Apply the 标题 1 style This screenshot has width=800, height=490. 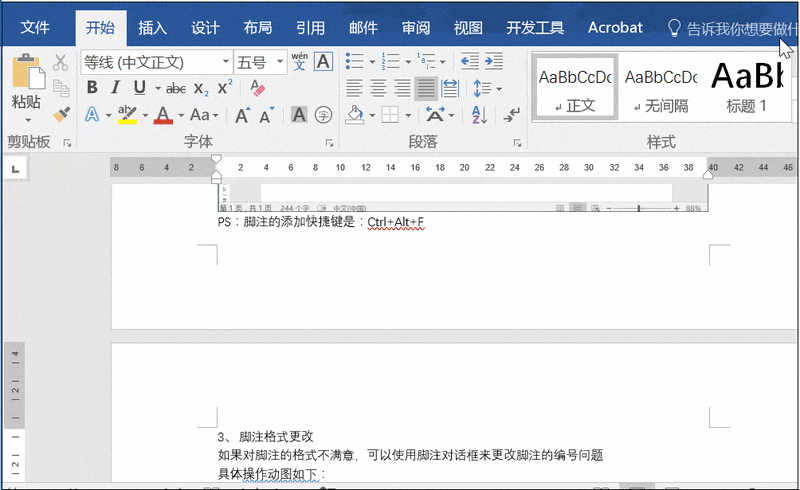(x=747, y=87)
